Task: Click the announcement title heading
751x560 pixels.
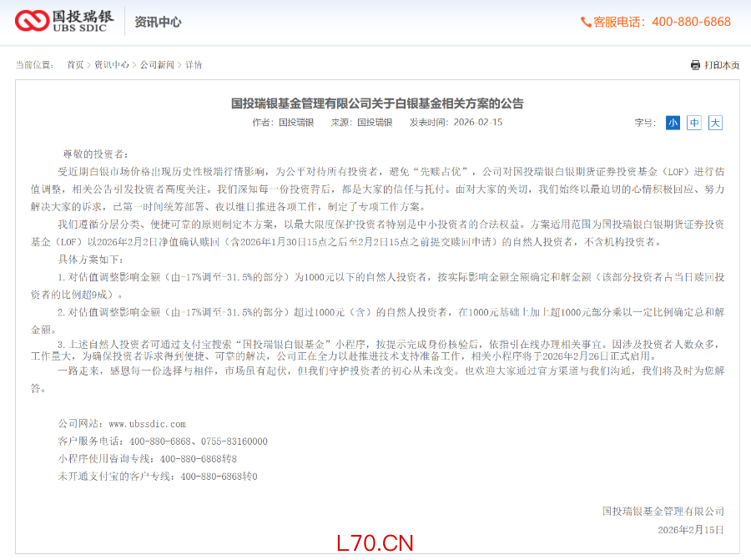Action: click(377, 103)
